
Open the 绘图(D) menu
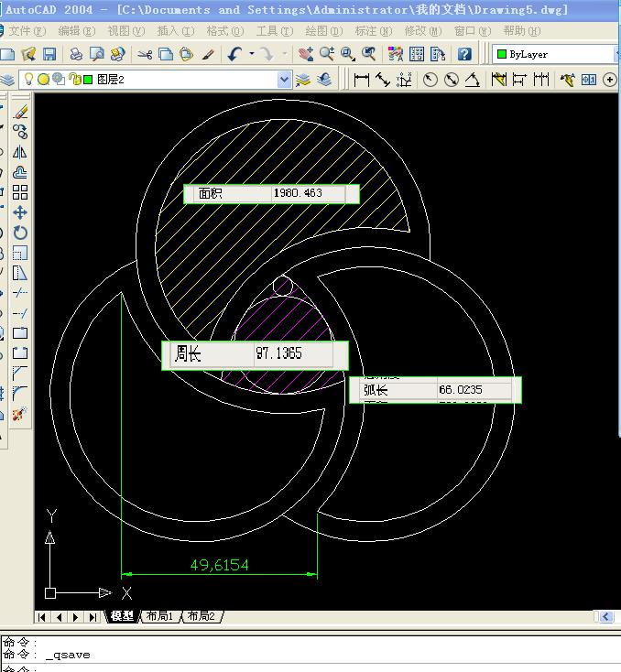point(324,31)
